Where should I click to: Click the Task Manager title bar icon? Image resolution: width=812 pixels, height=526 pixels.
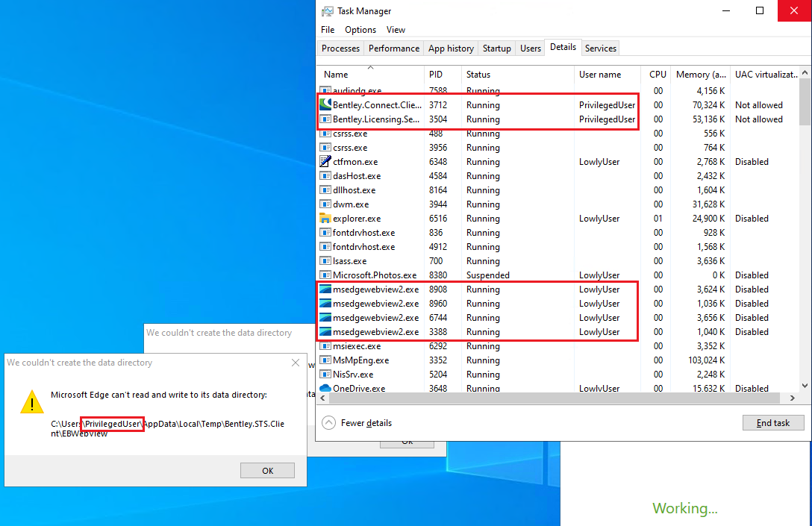pos(327,11)
